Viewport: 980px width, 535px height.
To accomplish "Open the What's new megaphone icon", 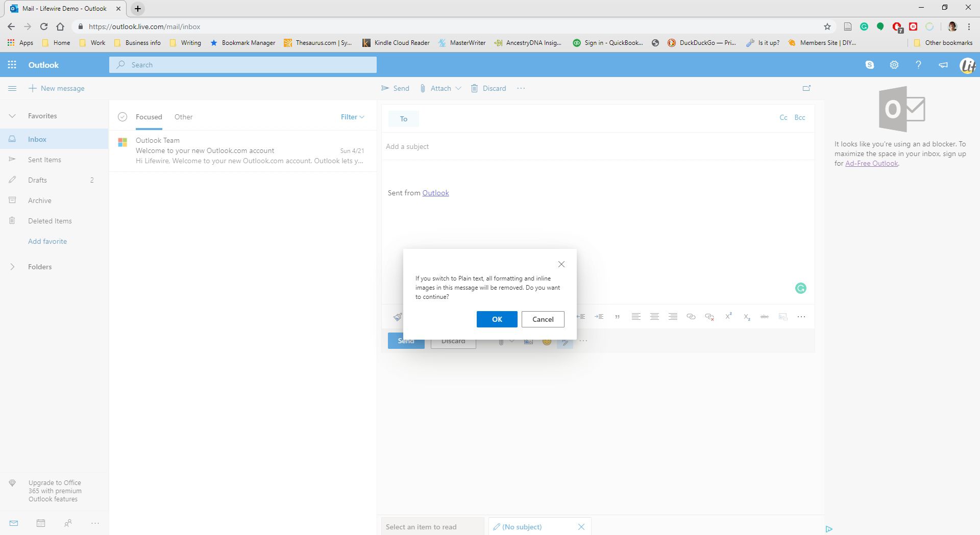I will [x=943, y=65].
